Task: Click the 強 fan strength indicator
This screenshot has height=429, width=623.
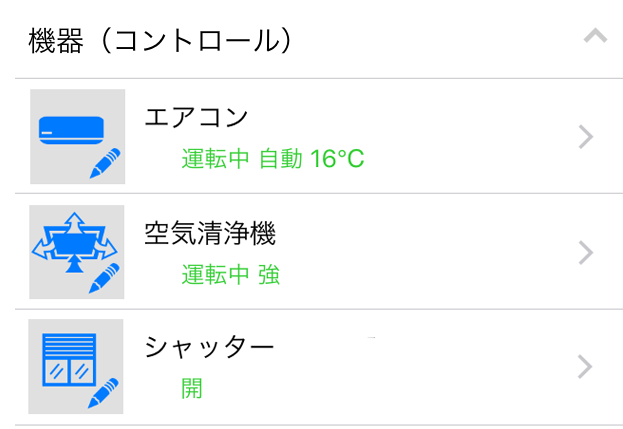Action: [x=269, y=274]
